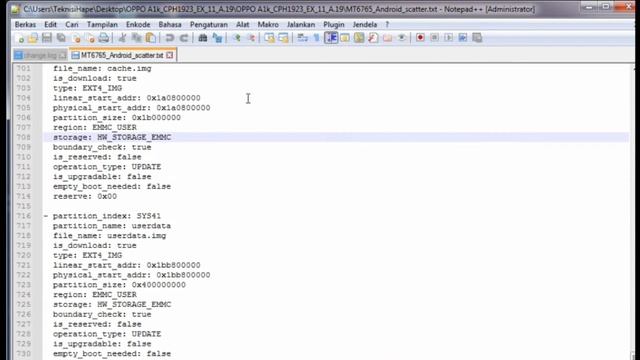Click line 'reserve: 0x00'
The height and width of the screenshot is (360, 640).
85,196
